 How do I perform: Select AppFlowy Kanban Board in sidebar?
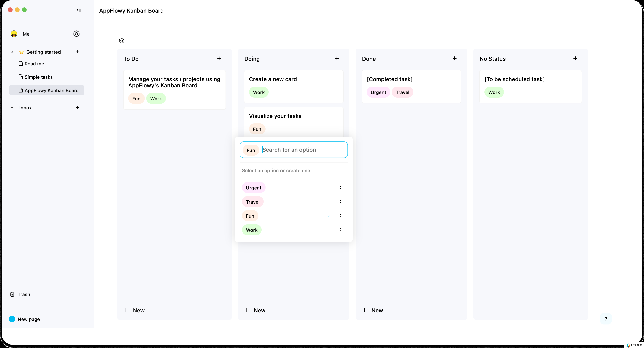pos(47,90)
